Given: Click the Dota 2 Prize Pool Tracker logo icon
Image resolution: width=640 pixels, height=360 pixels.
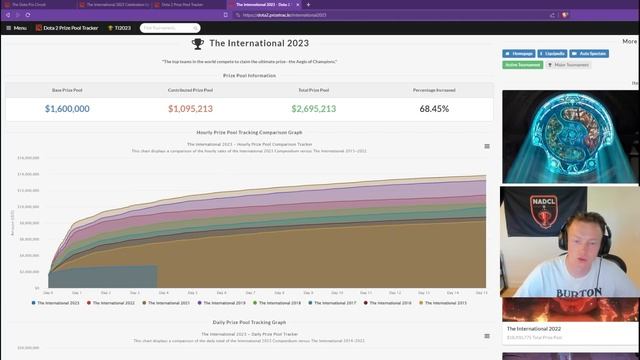Looking at the screenshot, I should click(x=39, y=28).
